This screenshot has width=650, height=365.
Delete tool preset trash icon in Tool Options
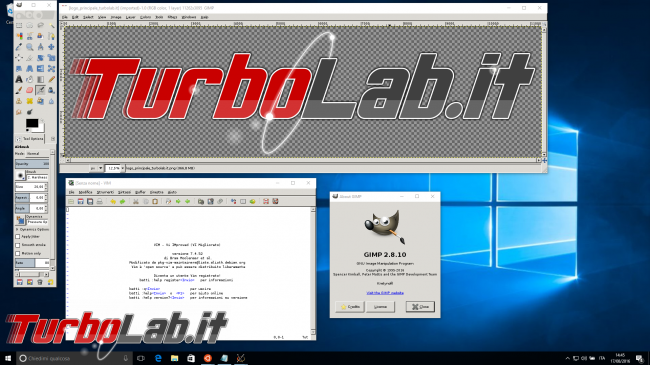point(40,282)
